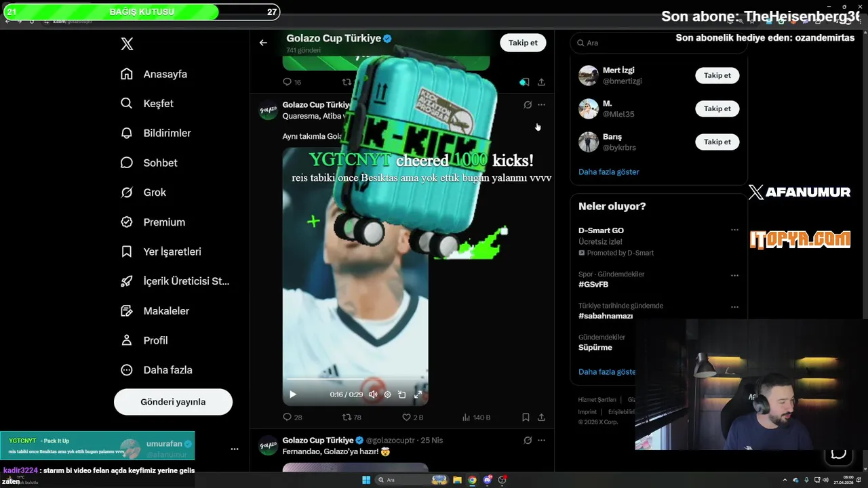Click the Profil person icon
This screenshot has height=488, width=868.
(127, 340)
